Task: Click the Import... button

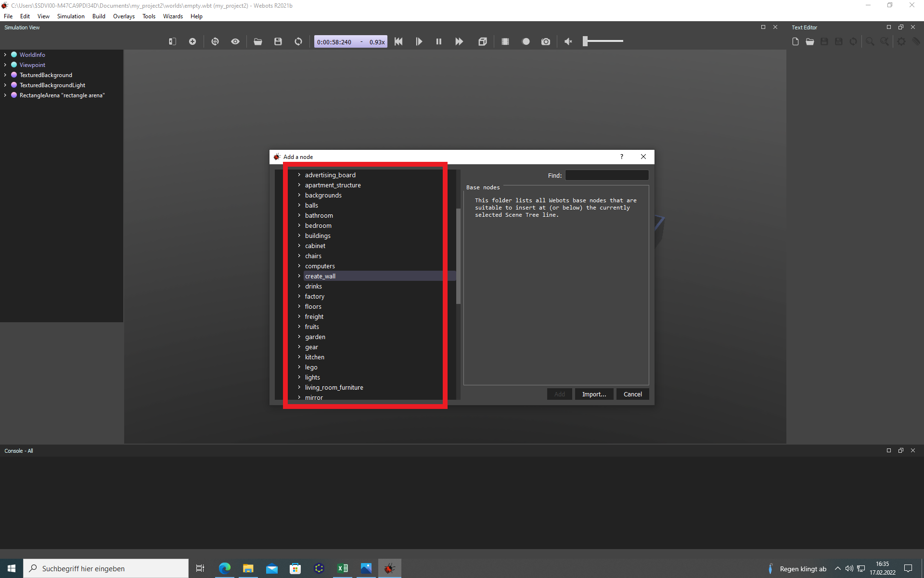Action: 594,394
